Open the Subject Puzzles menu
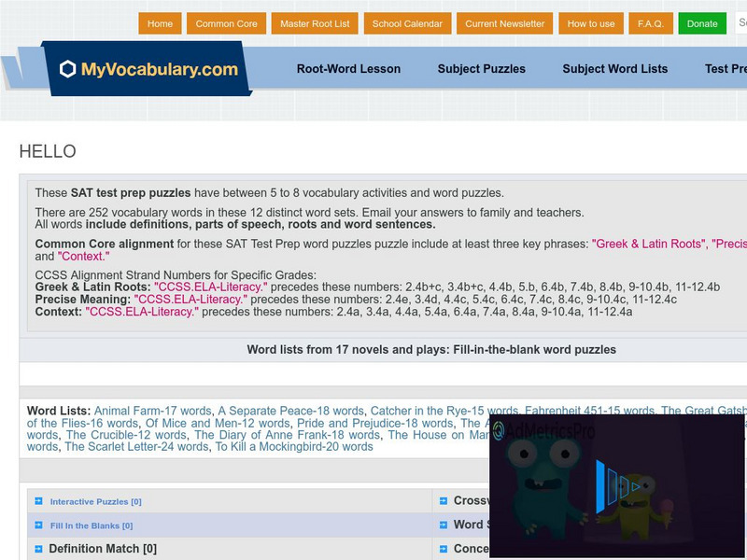747x560 pixels. tap(481, 68)
